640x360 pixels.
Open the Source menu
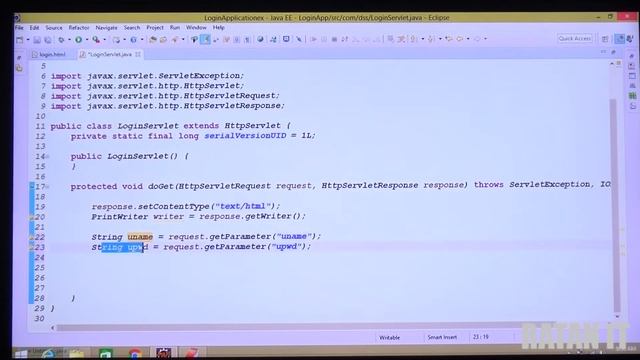point(54,28)
